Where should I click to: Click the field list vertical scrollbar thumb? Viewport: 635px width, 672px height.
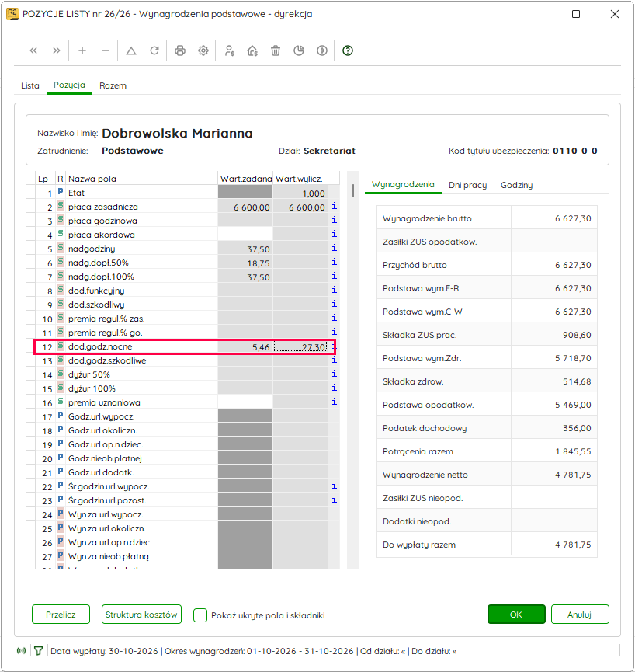click(353, 190)
